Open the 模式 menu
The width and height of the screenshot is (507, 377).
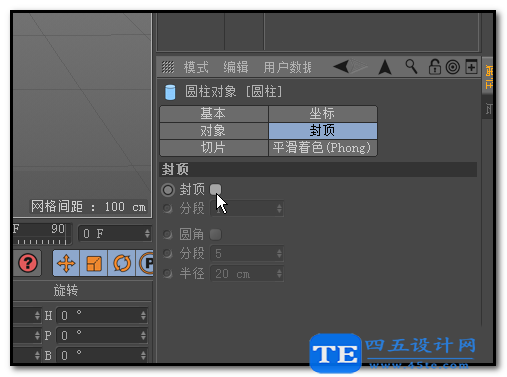point(196,67)
